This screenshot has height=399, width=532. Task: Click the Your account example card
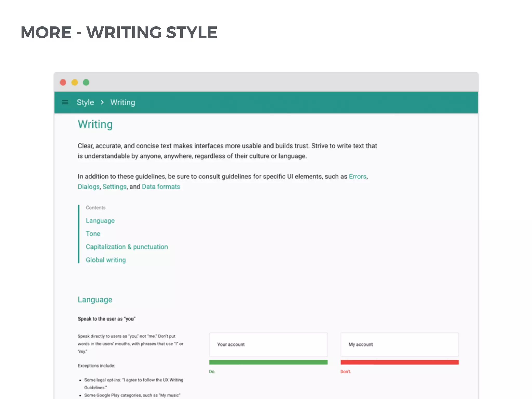pyautogui.click(x=268, y=344)
